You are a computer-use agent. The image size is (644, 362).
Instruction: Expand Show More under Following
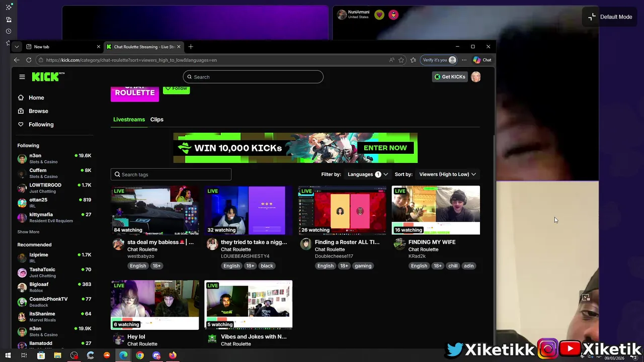click(28, 232)
